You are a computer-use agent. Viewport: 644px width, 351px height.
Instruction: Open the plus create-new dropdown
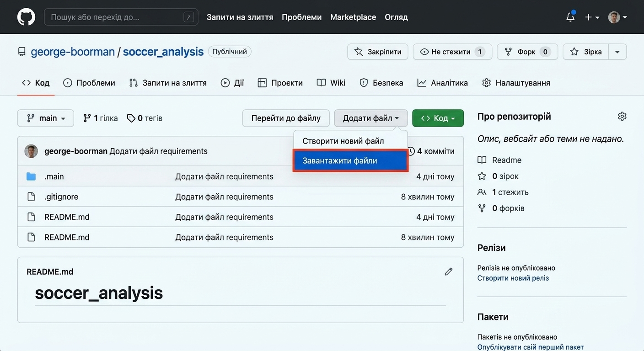[x=592, y=17]
